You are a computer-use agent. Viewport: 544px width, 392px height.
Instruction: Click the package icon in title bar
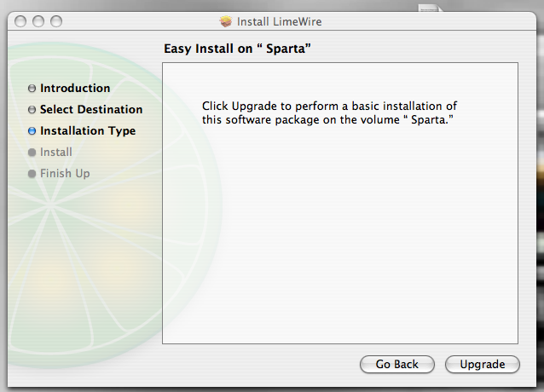(x=226, y=20)
